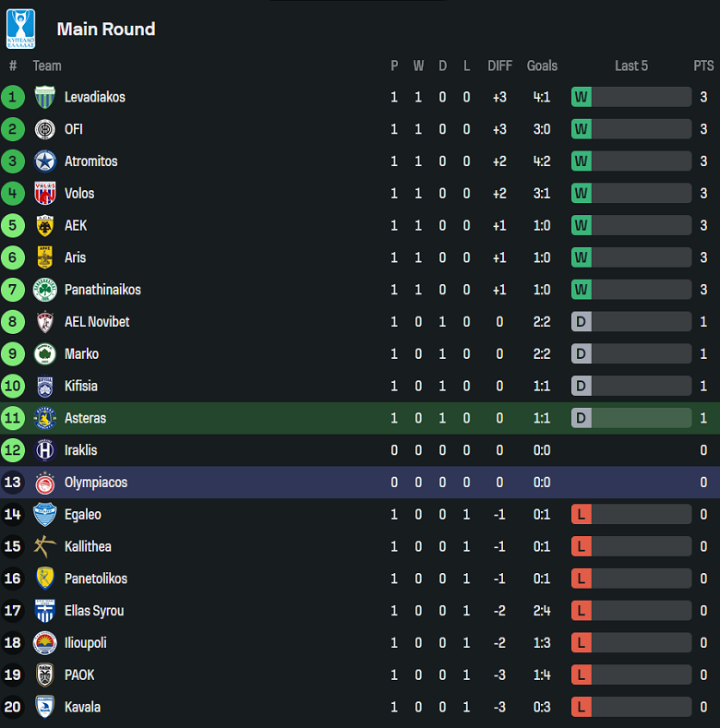Viewport: 720px width, 728px height.
Task: Click the Olympiacos club crest
Action: [x=44, y=483]
